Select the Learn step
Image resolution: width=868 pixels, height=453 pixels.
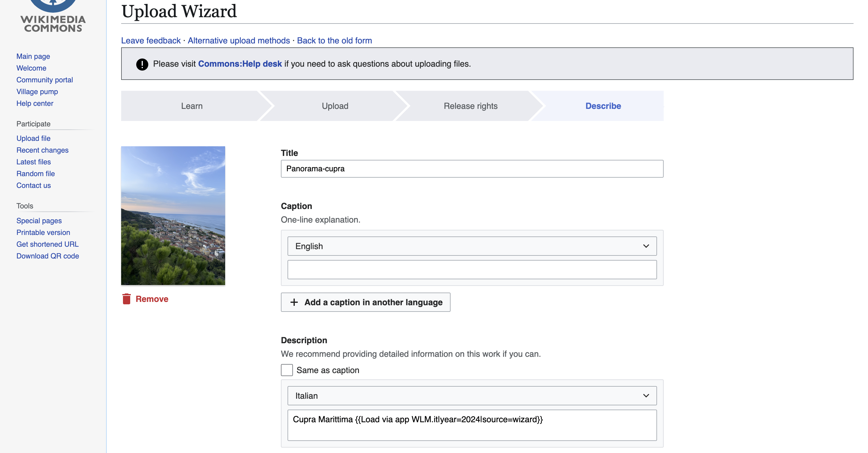192,106
